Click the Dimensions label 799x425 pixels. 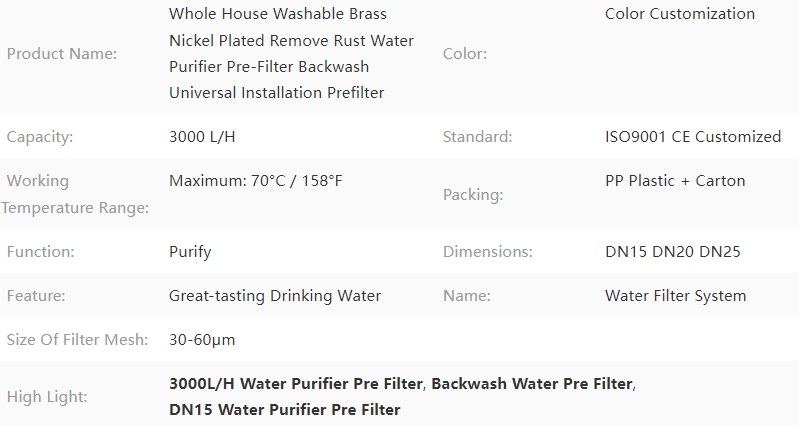coord(488,252)
